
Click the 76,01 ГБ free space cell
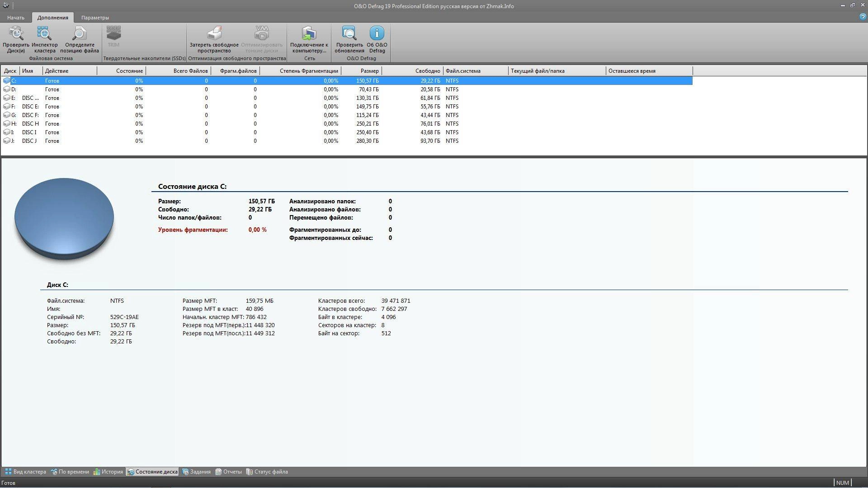click(x=430, y=124)
